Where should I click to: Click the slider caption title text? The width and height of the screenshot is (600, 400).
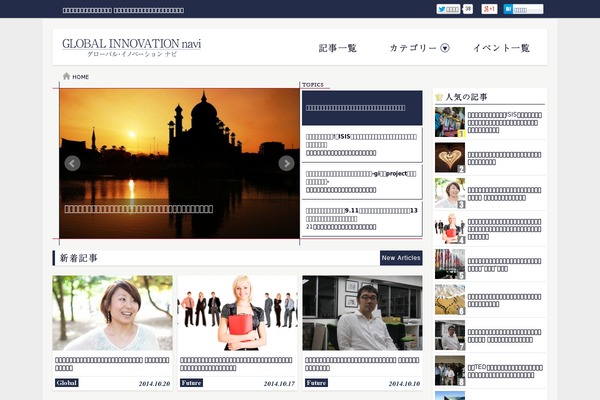pos(139,209)
